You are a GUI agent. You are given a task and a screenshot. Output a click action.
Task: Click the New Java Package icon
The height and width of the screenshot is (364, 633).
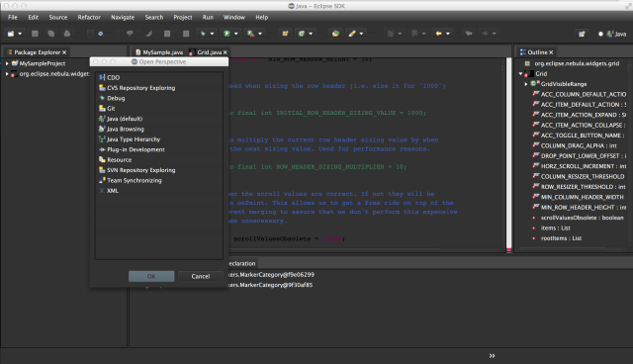coord(286,34)
